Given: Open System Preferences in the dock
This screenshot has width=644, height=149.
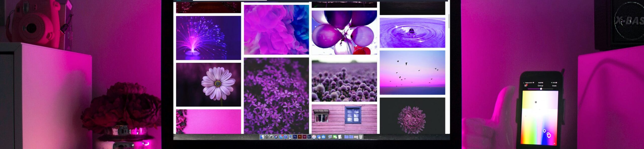Looking at the screenshot, I should (267, 137).
